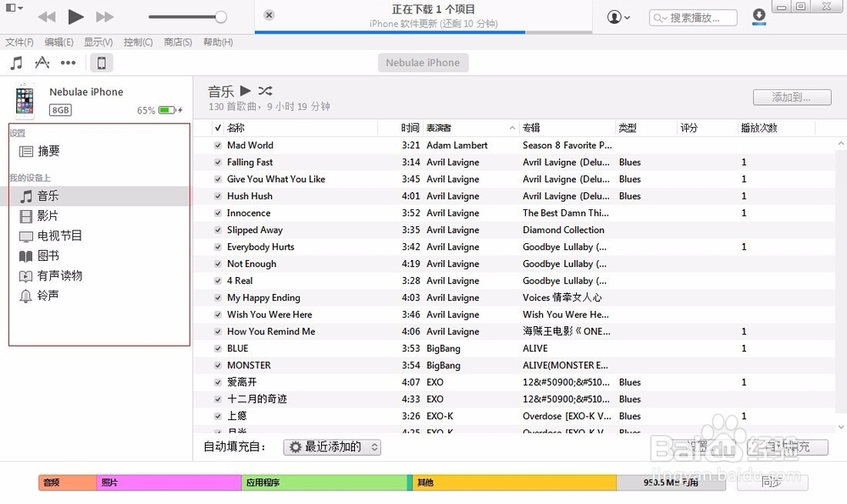Click the Diamond Collection album cell
Screen dimensions: 847x504
click(563, 230)
